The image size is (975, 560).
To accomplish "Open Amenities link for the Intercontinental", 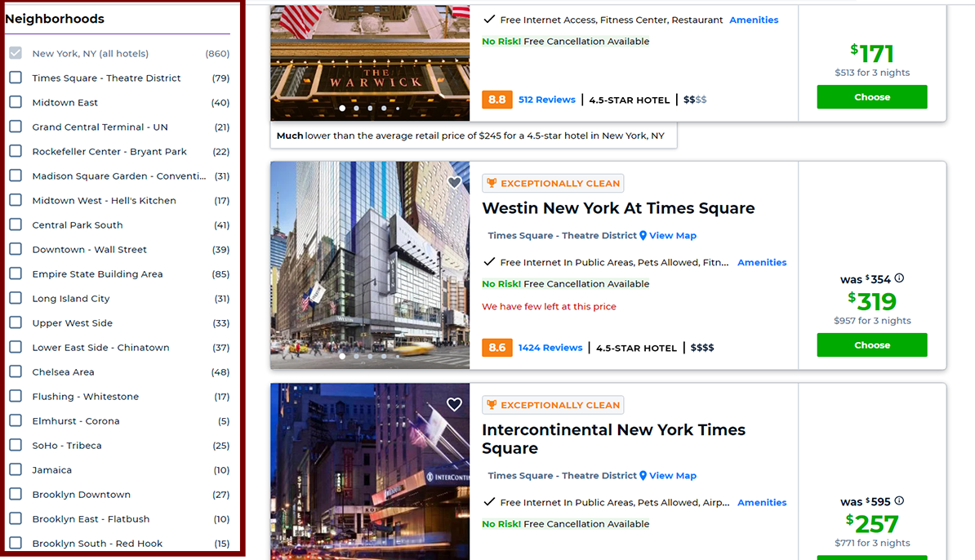I will [762, 502].
